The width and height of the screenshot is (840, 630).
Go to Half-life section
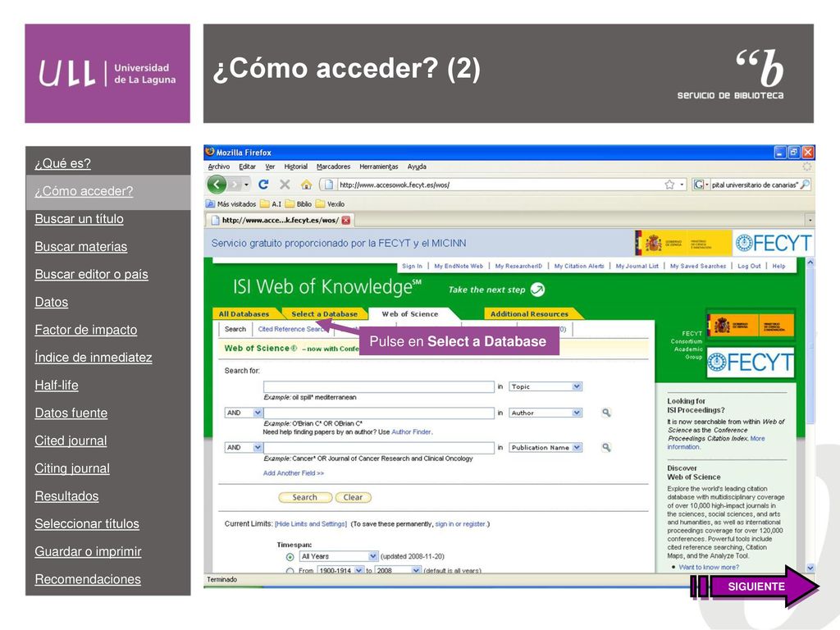coord(57,386)
